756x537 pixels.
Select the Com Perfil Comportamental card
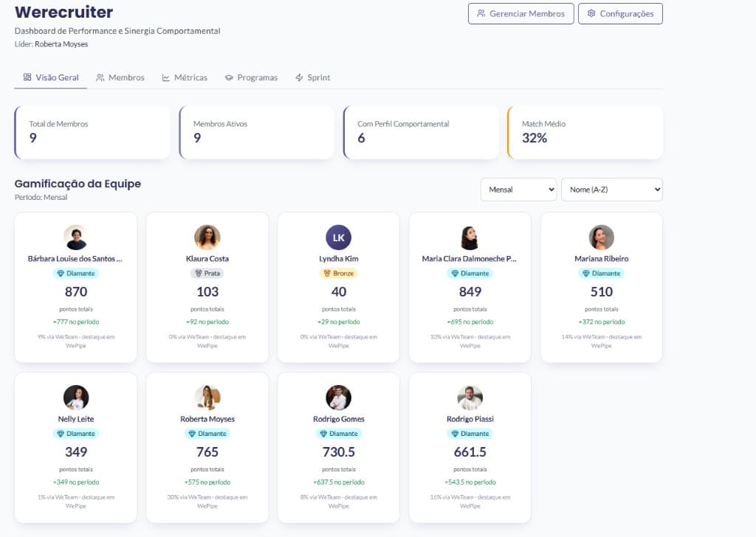(421, 133)
